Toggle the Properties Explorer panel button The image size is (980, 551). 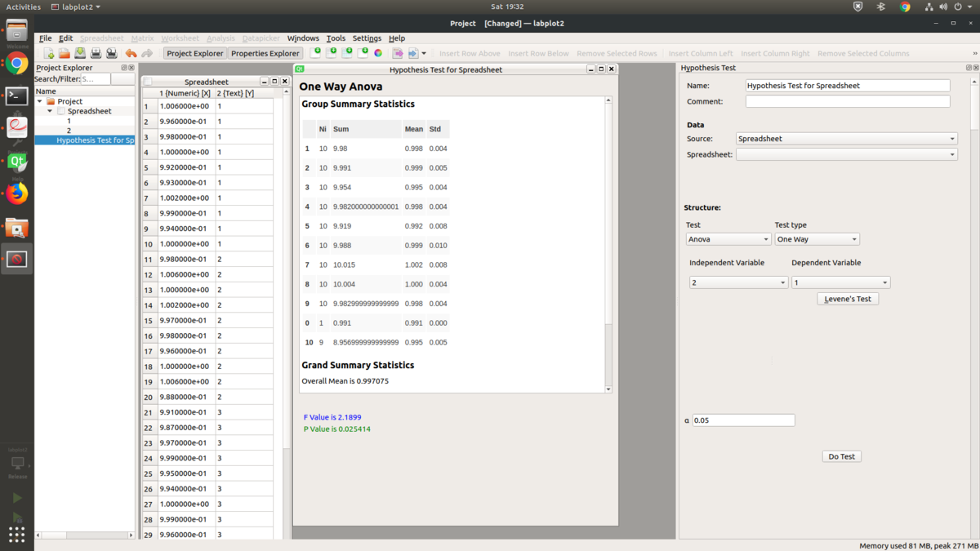265,54
